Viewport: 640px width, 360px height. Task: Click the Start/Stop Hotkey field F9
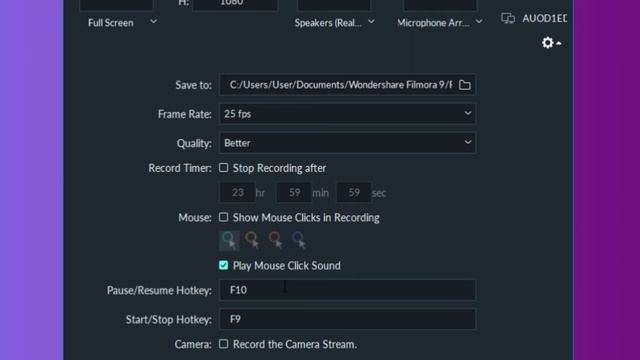coord(347,319)
